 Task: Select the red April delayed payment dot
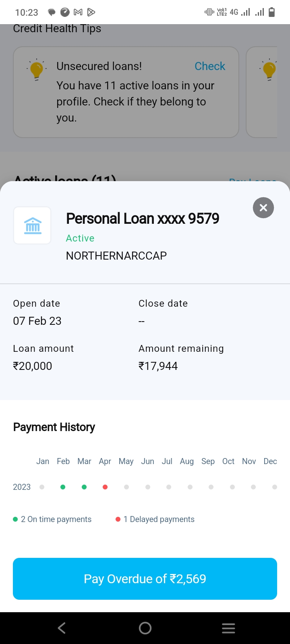point(105,487)
